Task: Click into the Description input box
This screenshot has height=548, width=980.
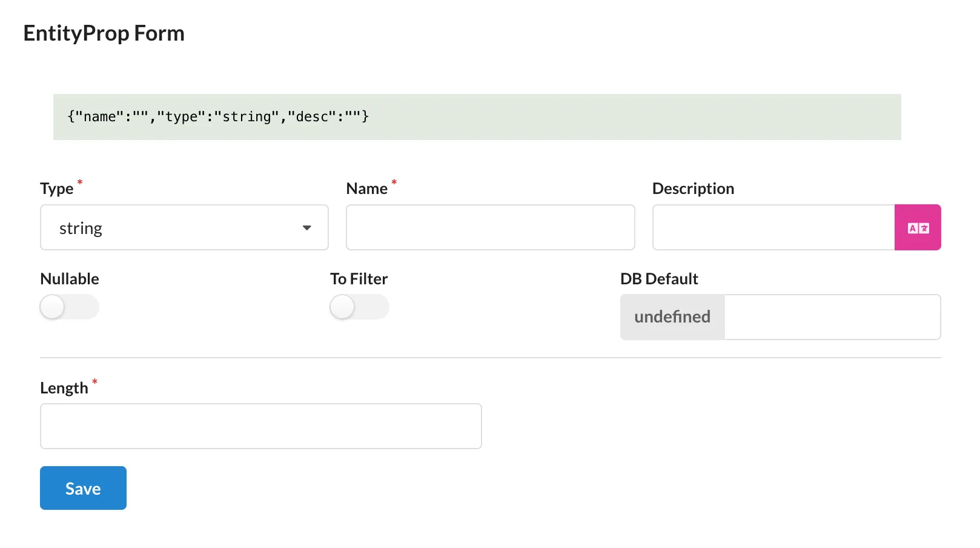Action: point(773,228)
